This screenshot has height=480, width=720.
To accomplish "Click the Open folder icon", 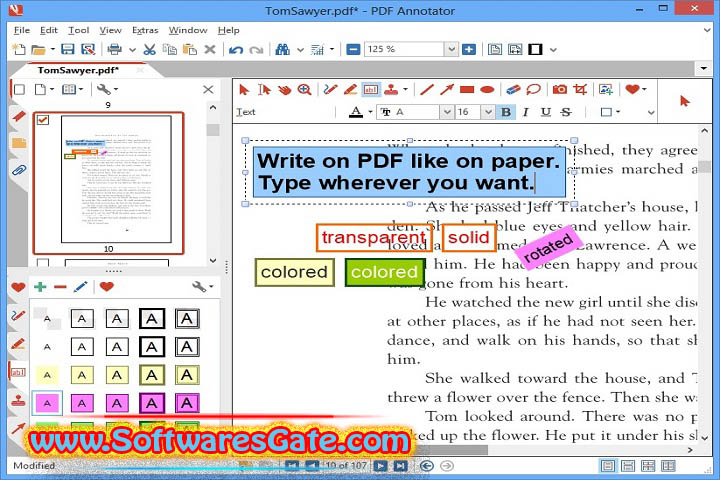I will click(x=38, y=49).
